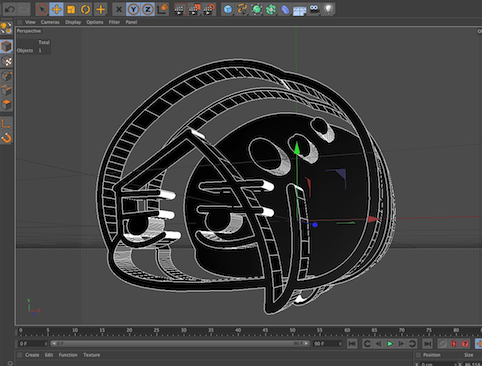Open the spline pen tools icon
482x366 pixels.
[242, 9]
